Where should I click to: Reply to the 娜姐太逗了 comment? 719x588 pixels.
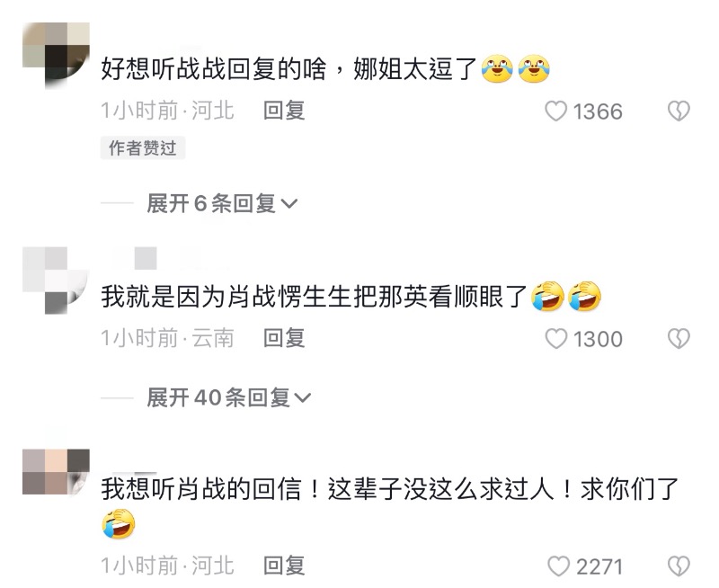point(284,111)
